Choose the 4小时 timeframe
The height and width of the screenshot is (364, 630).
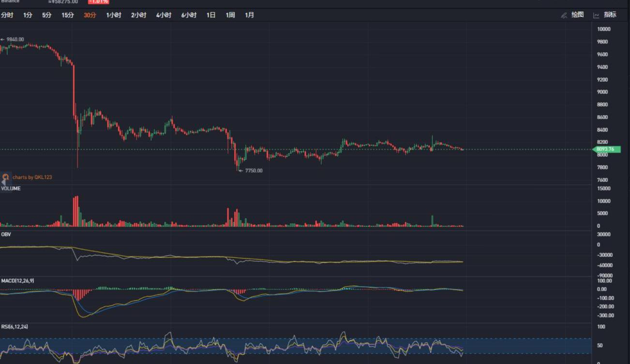(164, 15)
